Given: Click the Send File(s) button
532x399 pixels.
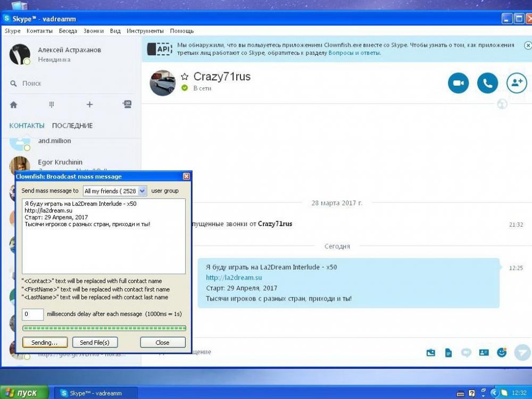Looking at the screenshot, I should coord(95,343).
